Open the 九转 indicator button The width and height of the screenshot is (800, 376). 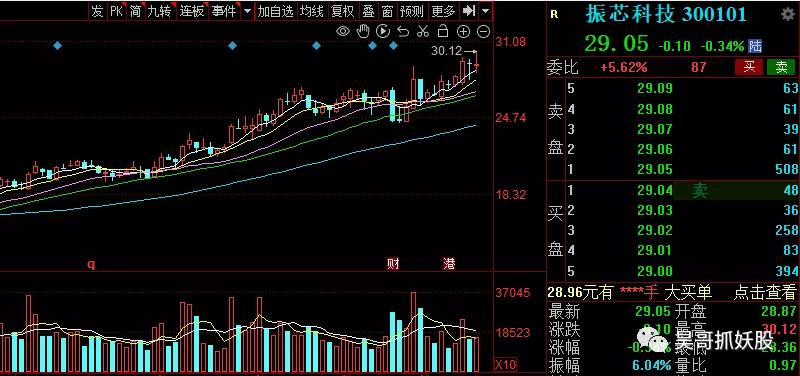tap(159, 11)
